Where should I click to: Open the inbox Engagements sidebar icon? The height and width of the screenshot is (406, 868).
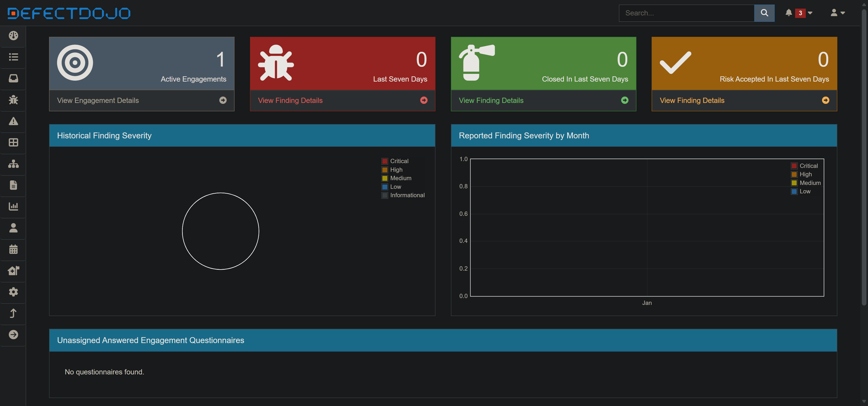tap(13, 78)
